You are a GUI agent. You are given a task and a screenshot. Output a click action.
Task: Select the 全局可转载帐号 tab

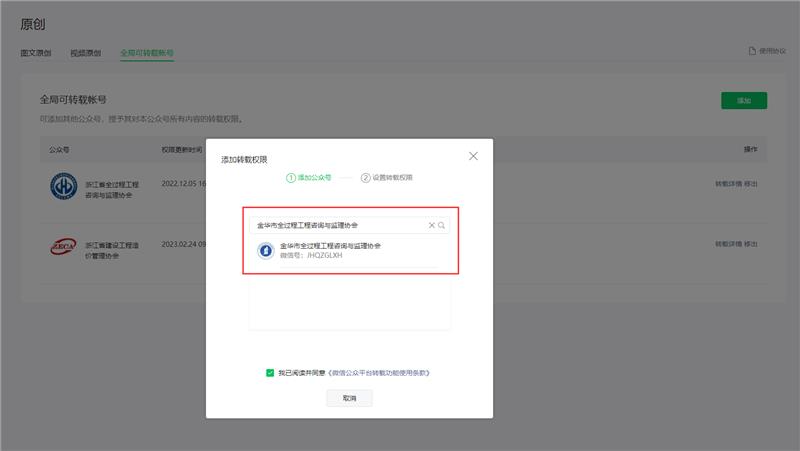pyautogui.click(x=147, y=53)
